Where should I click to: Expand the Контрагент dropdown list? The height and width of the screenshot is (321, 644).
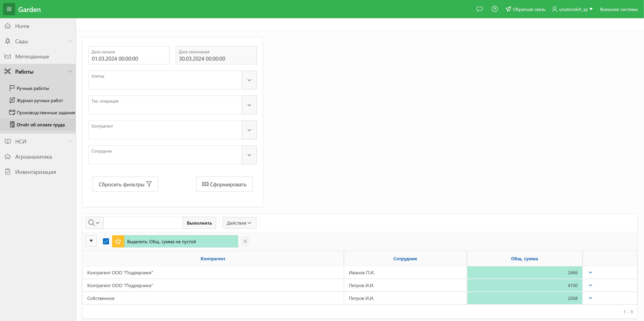(x=249, y=130)
